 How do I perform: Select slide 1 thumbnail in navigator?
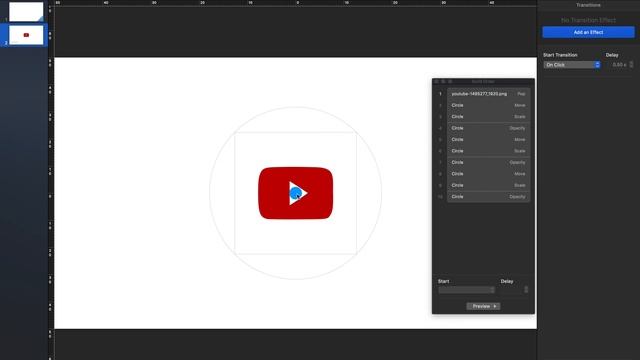pos(26,12)
